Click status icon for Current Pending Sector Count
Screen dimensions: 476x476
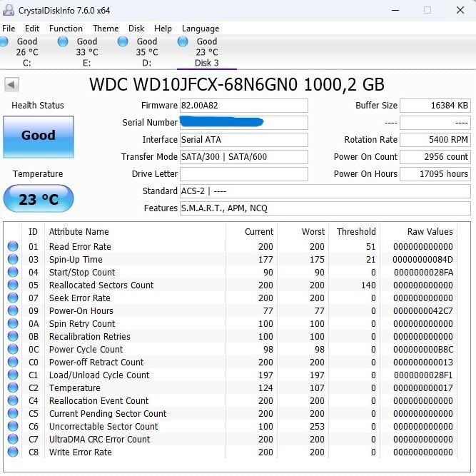click(x=13, y=413)
